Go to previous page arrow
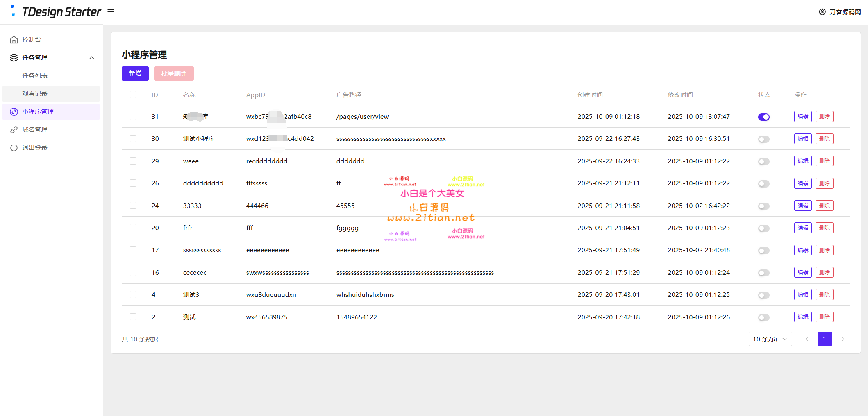The height and width of the screenshot is (416, 868). [x=807, y=339]
